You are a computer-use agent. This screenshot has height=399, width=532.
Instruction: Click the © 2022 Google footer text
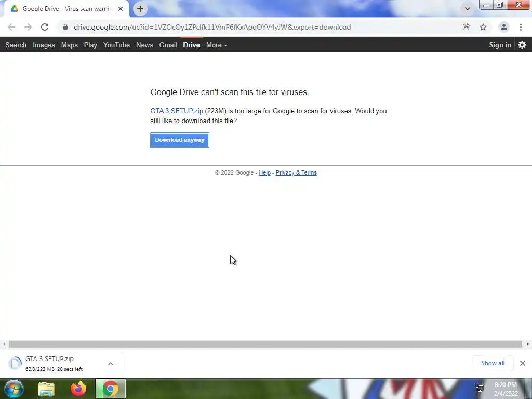pos(234,172)
